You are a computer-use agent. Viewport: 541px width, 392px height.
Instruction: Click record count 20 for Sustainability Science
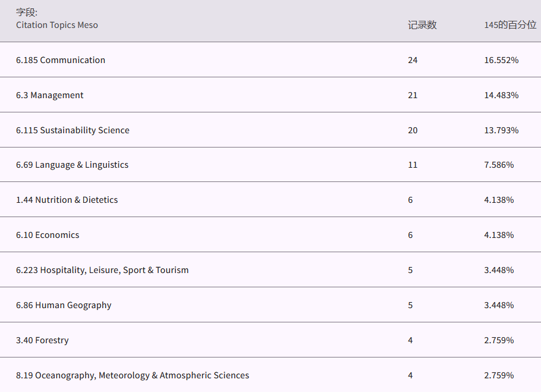pos(413,130)
